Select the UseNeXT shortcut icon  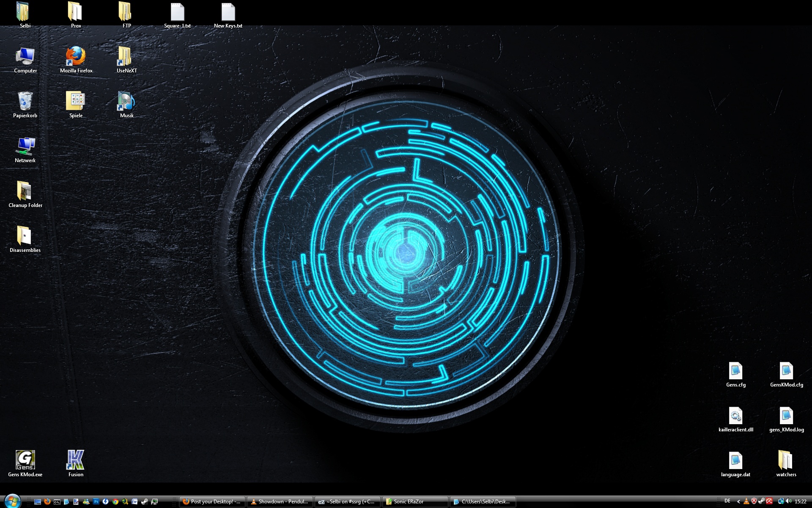click(126, 60)
